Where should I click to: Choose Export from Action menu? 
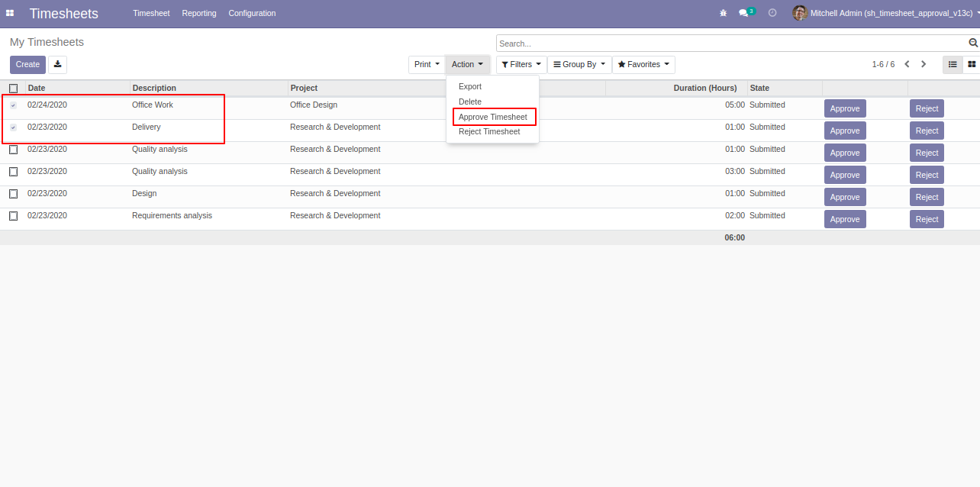click(x=470, y=87)
